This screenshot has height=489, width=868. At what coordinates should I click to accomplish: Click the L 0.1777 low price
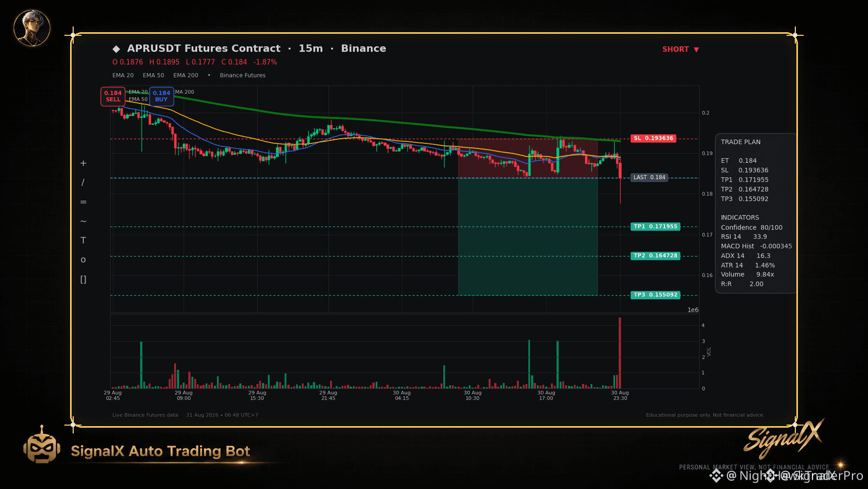coord(200,62)
